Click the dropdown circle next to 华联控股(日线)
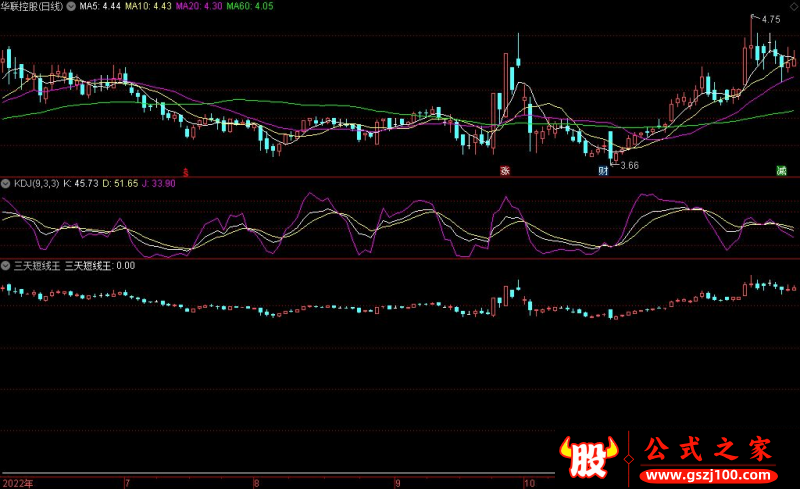 pos(70,6)
